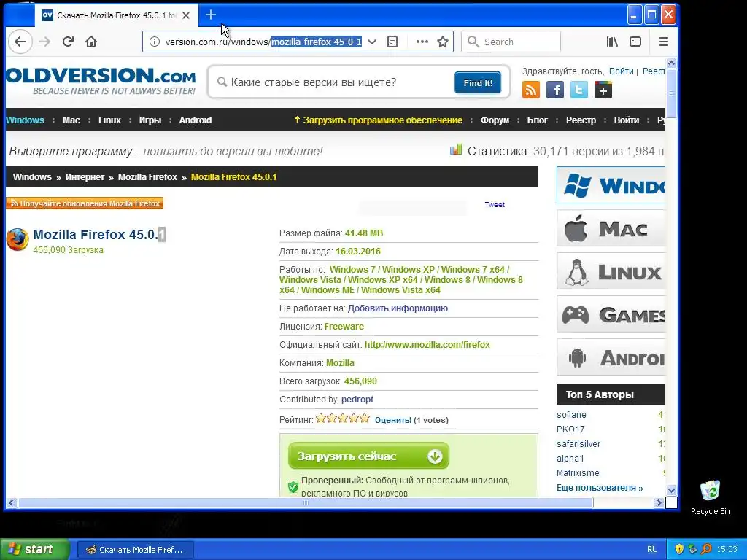Toggle reader view icon
The height and width of the screenshot is (560, 747).
[x=392, y=42]
